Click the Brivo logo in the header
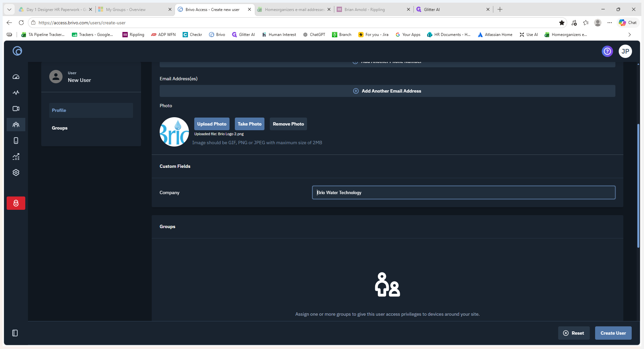This screenshot has width=644, height=349. 17,51
